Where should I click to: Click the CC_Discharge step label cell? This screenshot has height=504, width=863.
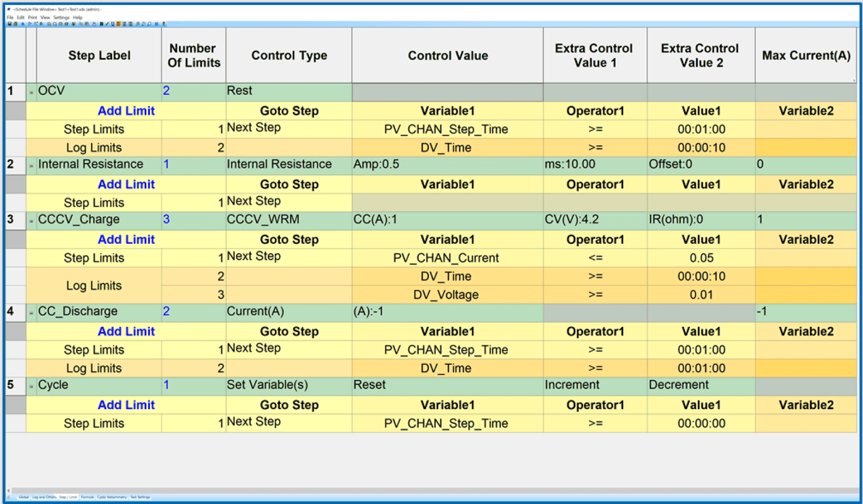[99, 312]
